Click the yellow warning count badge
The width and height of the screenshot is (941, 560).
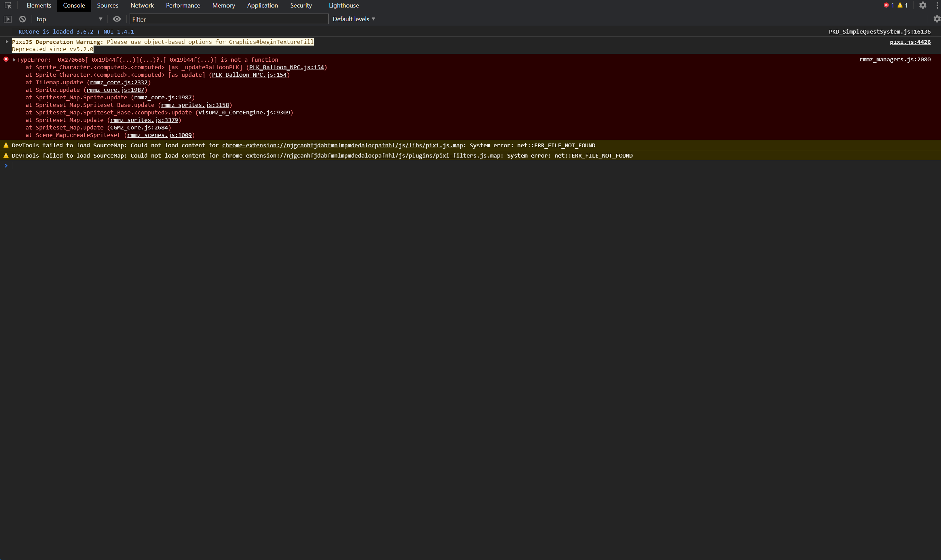903,5
